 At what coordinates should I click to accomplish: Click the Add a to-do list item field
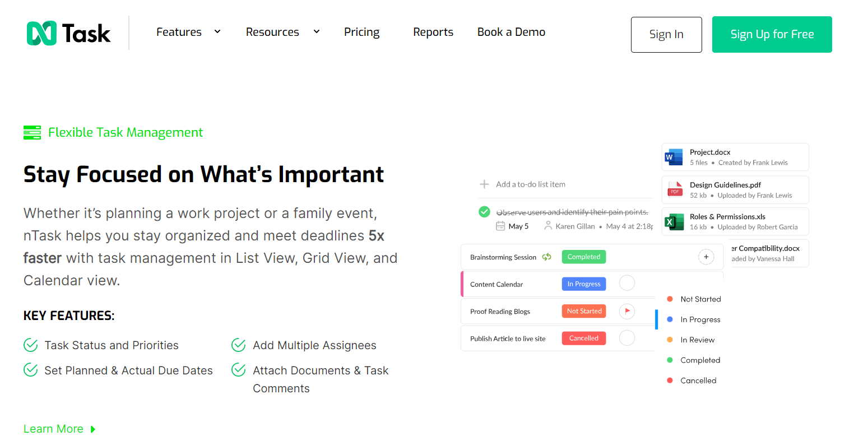[x=530, y=184]
